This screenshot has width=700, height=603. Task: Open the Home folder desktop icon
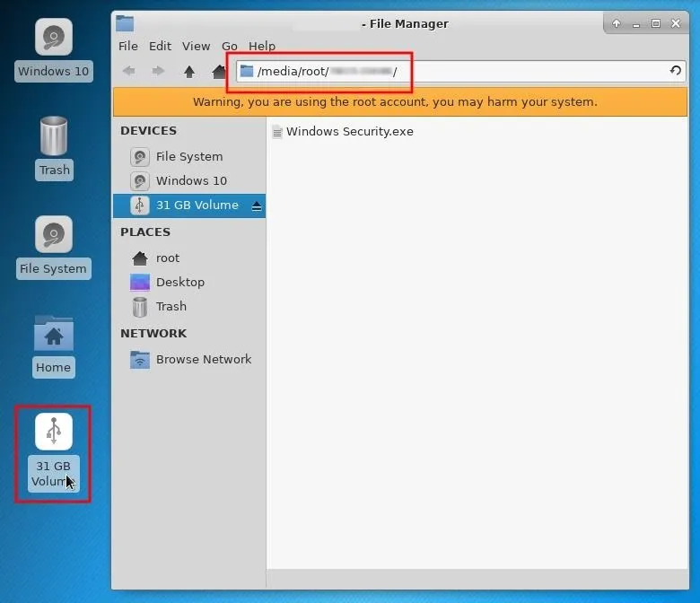click(x=54, y=334)
